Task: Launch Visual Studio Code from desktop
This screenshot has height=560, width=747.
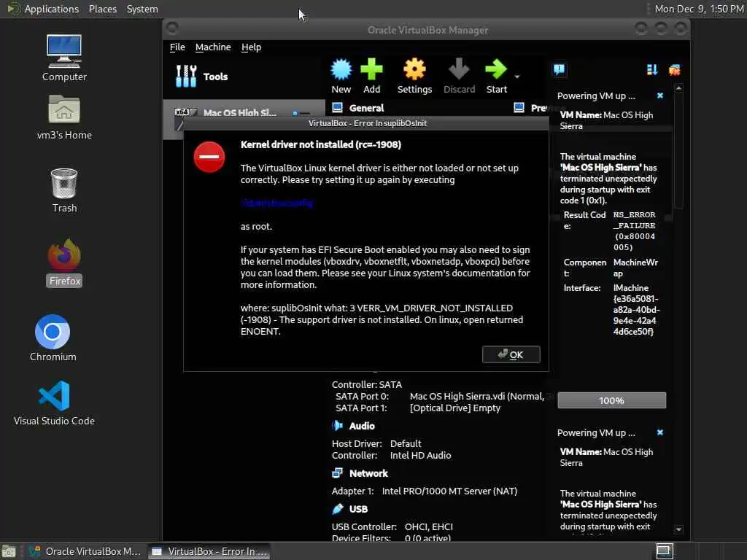Action: 54,402
